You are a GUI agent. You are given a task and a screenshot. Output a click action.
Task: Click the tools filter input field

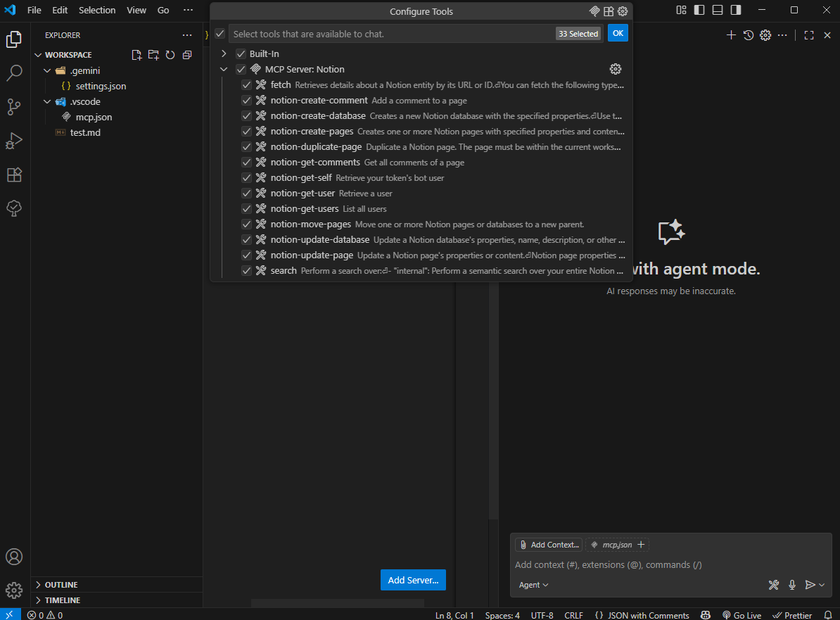[x=391, y=34]
